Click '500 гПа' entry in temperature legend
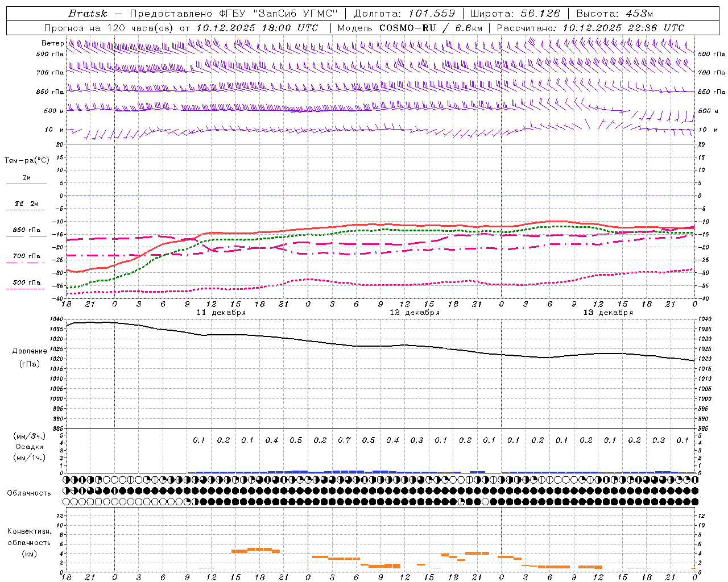The image size is (728, 582). pyautogui.click(x=27, y=282)
